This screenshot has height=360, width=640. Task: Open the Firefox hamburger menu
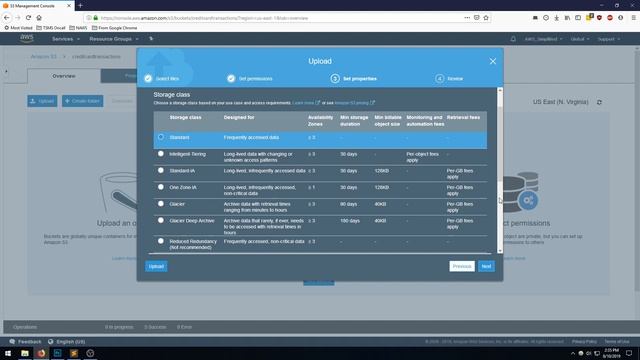(x=633, y=18)
